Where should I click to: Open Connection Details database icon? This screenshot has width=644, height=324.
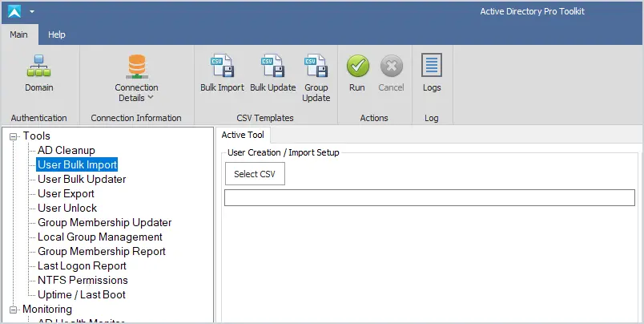coord(137,67)
